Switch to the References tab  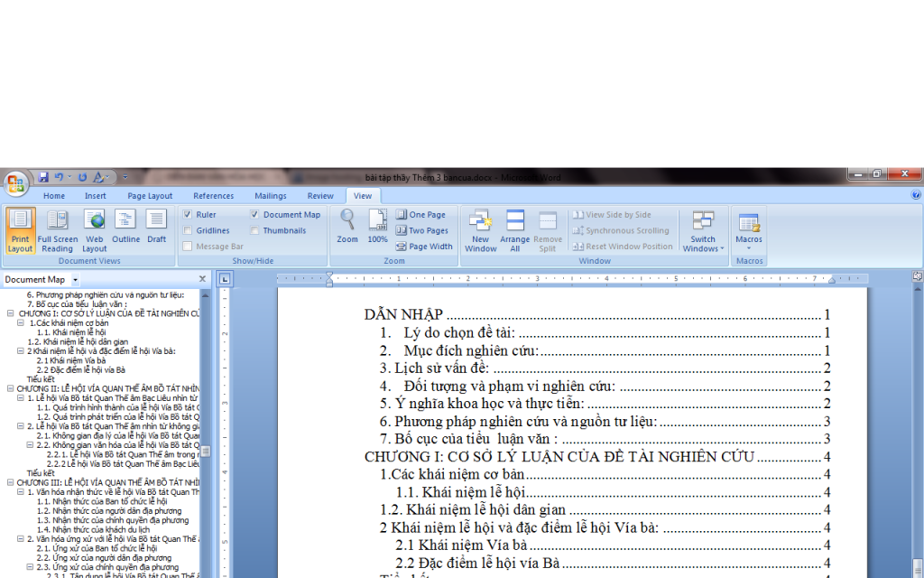[213, 196]
